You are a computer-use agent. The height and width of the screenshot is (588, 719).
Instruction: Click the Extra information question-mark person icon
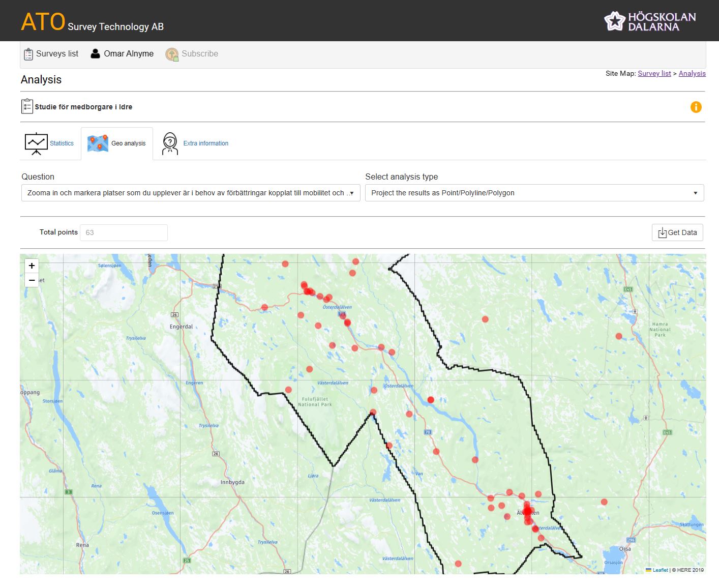[170, 143]
